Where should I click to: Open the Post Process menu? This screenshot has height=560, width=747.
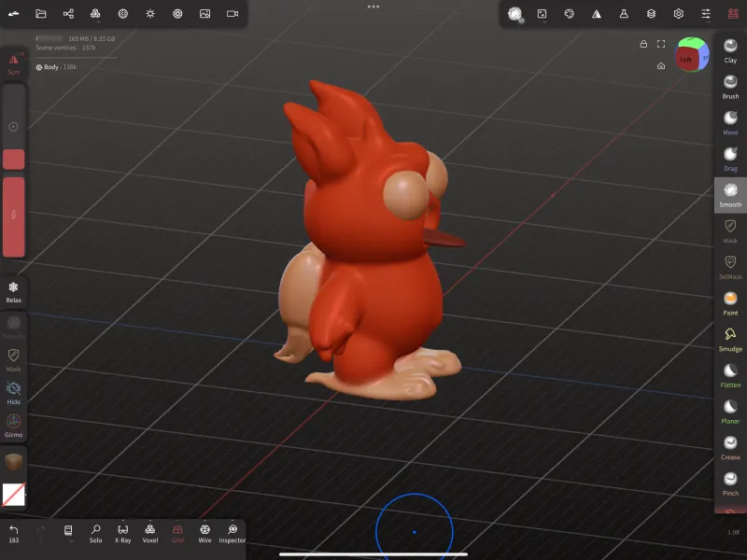pos(177,14)
